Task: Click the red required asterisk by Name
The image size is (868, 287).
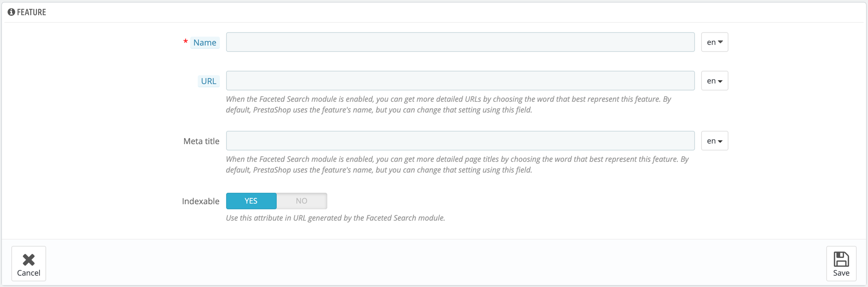Action: pyautogui.click(x=185, y=42)
